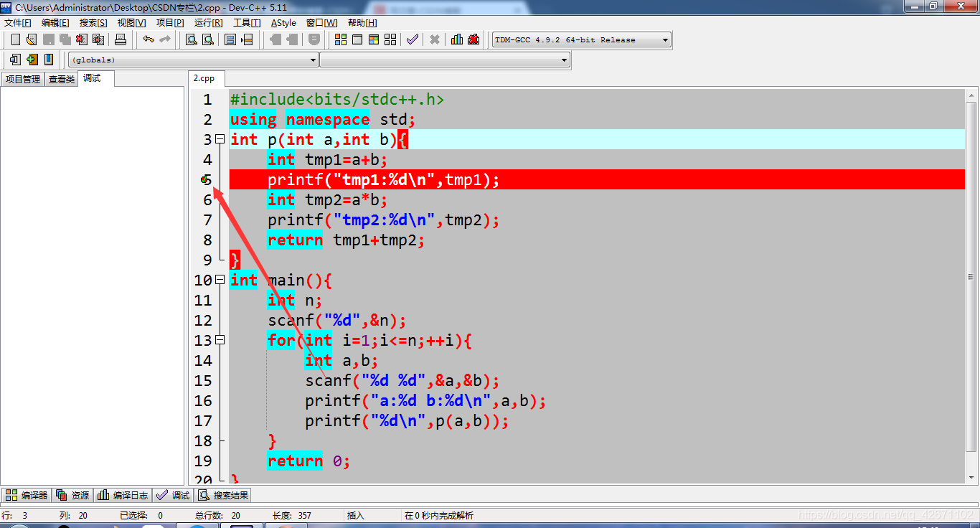
Task: Switch to the 查看类 side tab
Action: pyautogui.click(x=62, y=80)
